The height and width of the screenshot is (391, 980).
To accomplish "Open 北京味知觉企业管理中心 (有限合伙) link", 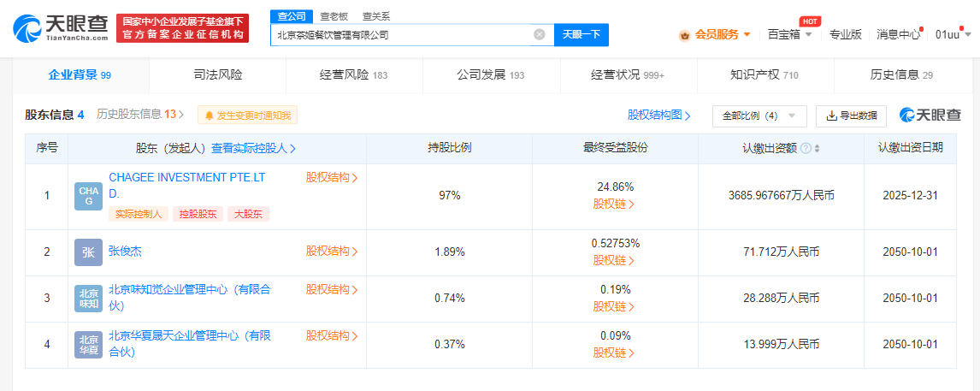I will click(190, 298).
